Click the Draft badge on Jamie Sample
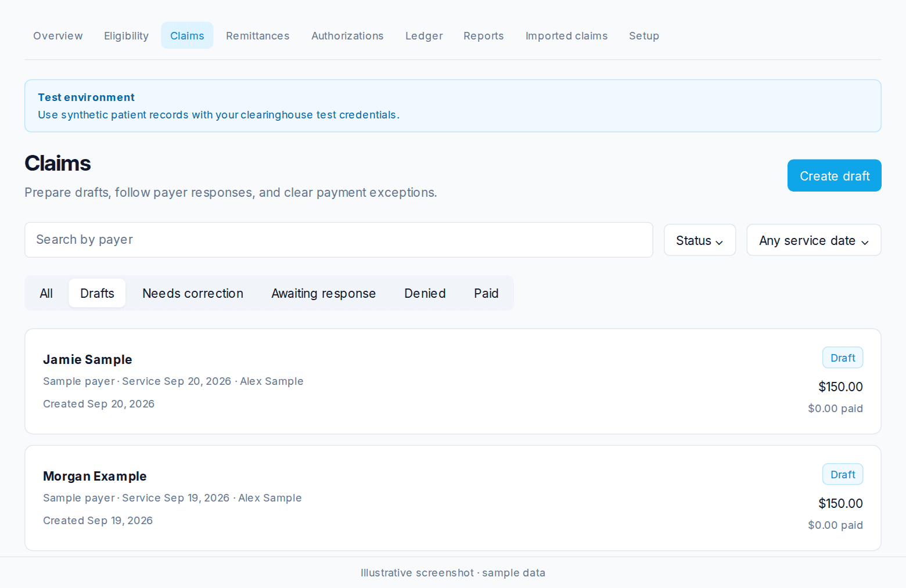The image size is (906, 588). click(843, 358)
